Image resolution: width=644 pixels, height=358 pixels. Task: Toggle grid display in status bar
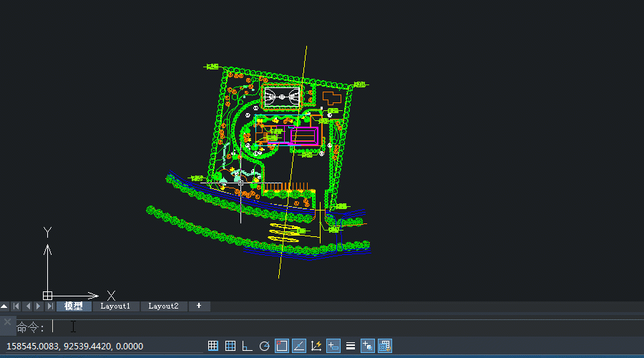click(230, 346)
